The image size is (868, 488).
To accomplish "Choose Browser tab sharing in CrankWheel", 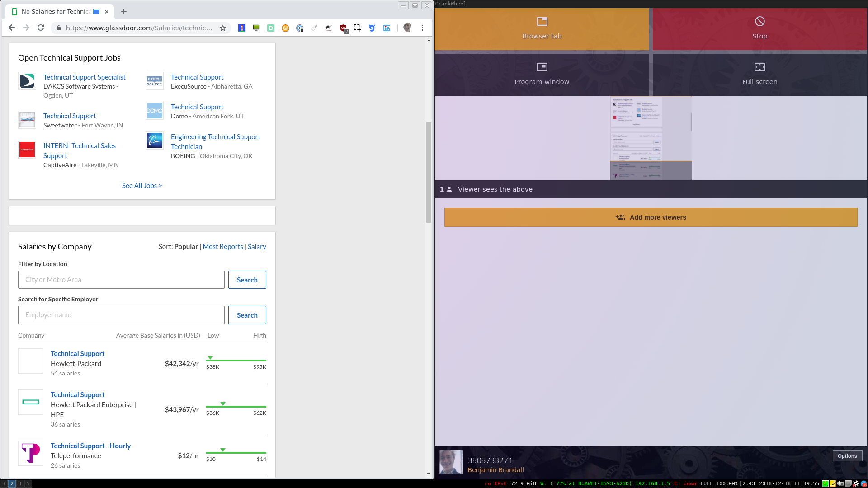I will pyautogui.click(x=542, y=29).
